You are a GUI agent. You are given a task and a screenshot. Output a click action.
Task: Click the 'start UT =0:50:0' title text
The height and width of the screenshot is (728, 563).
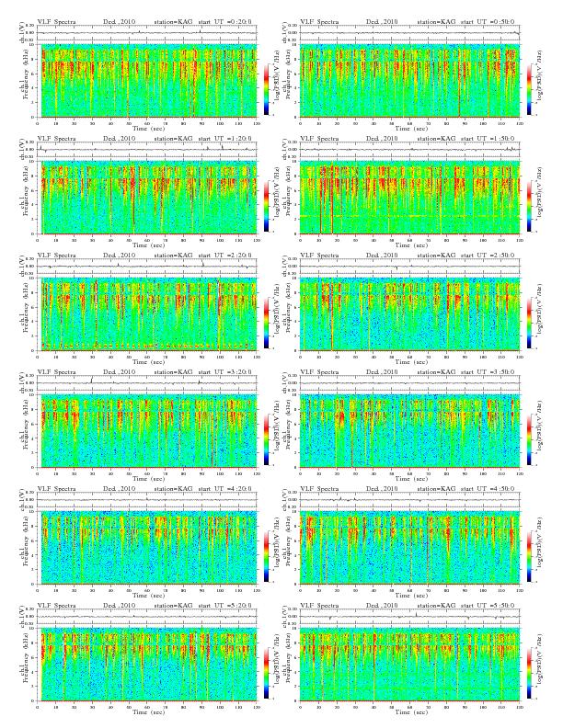click(488, 22)
